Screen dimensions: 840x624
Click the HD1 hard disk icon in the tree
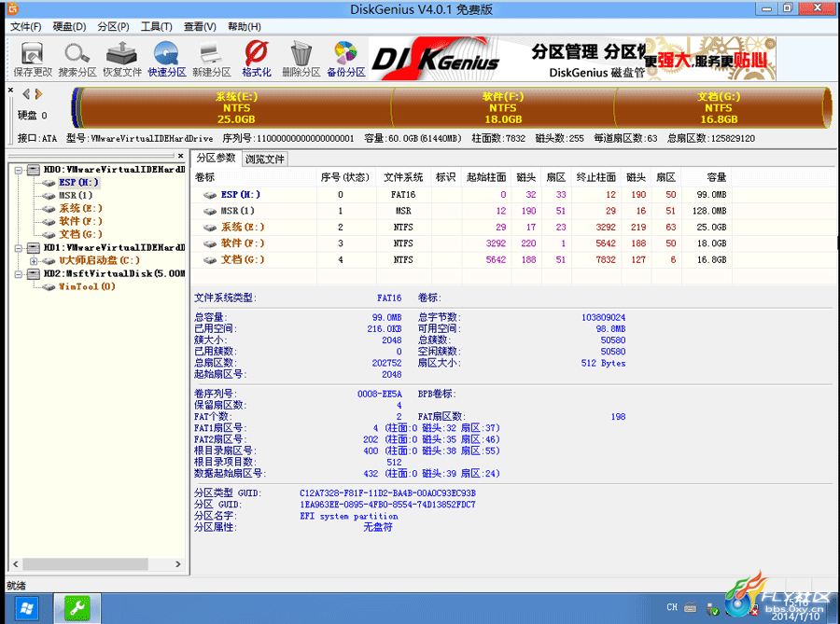34,248
